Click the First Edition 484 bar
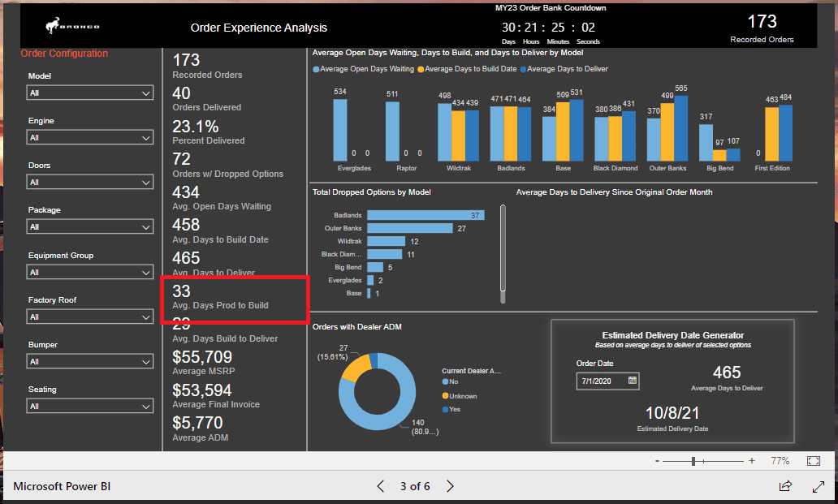Image resolution: width=838 pixels, height=504 pixels. 786,133
